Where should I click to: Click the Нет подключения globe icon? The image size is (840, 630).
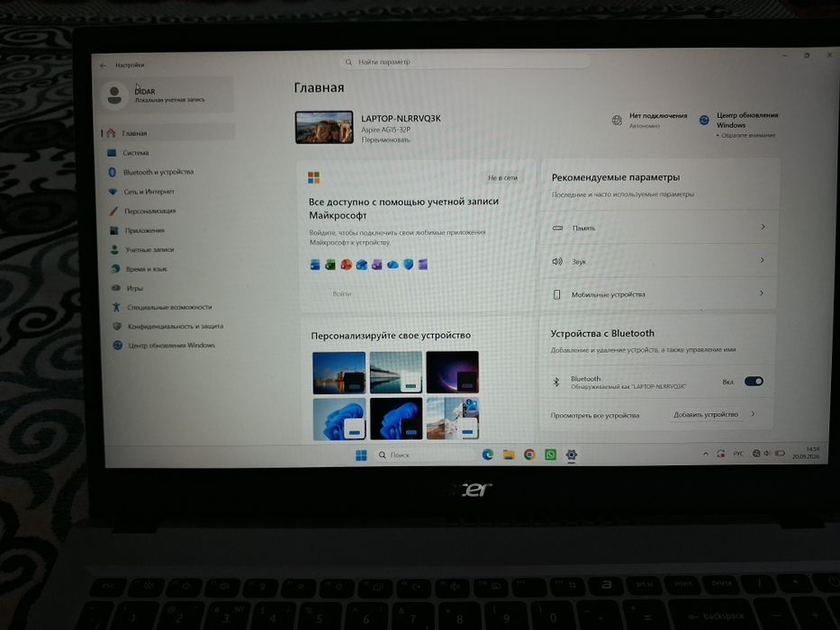coord(617,121)
